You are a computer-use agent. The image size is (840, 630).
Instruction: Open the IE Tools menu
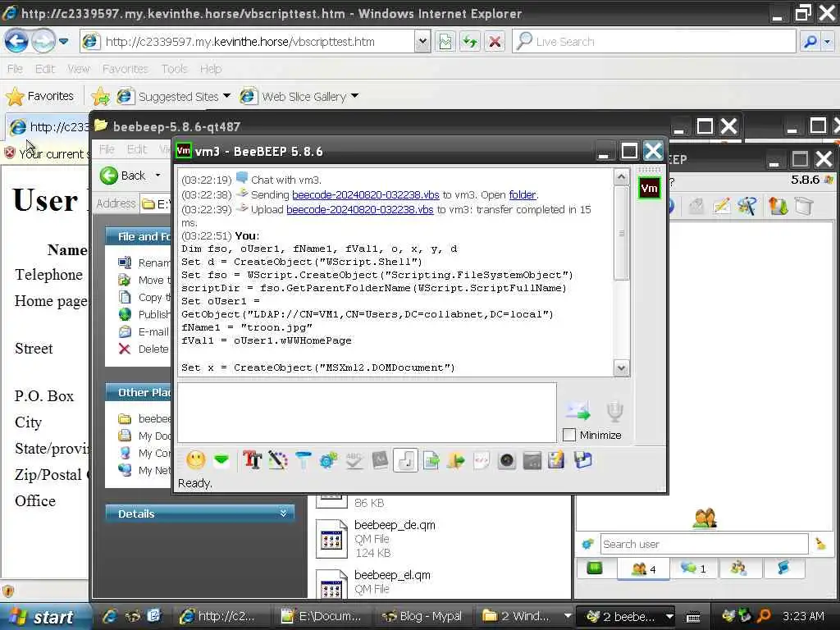tap(174, 69)
